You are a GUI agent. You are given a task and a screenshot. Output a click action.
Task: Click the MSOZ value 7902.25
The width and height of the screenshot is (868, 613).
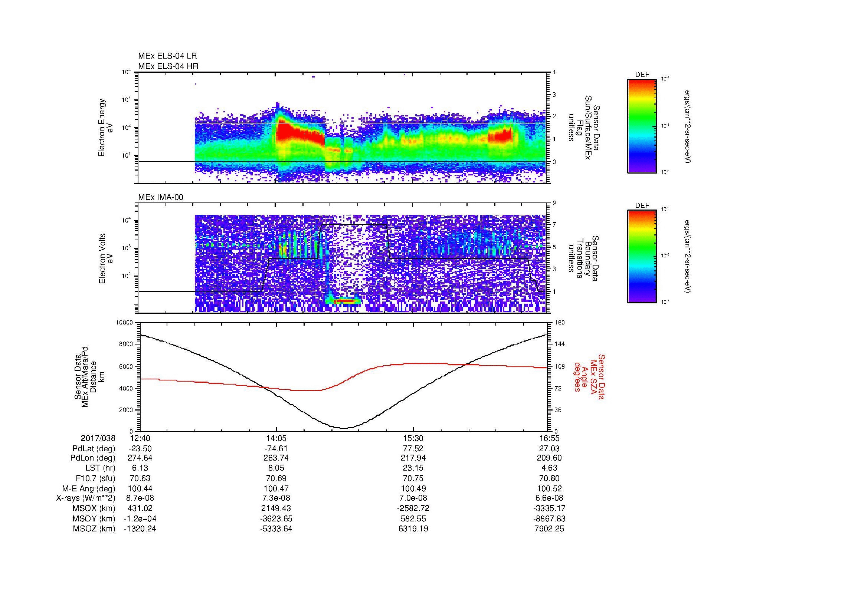550,529
